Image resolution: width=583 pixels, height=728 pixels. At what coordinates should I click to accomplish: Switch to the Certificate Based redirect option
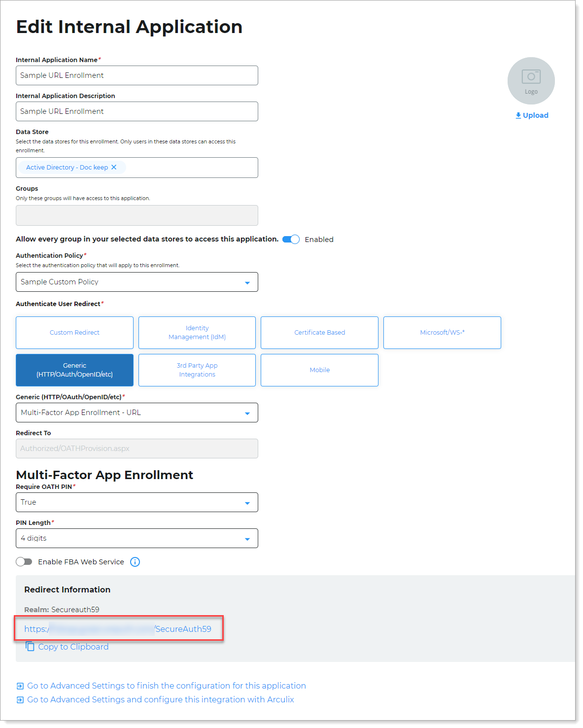[x=319, y=332]
